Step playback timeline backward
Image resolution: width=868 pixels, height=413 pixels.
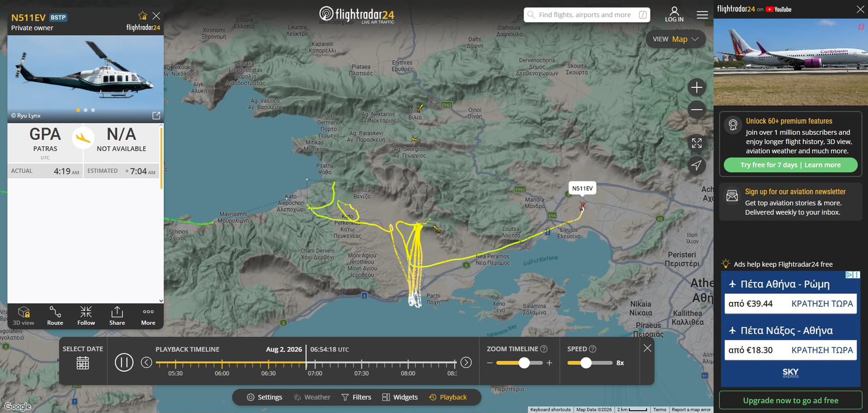pyautogui.click(x=146, y=363)
